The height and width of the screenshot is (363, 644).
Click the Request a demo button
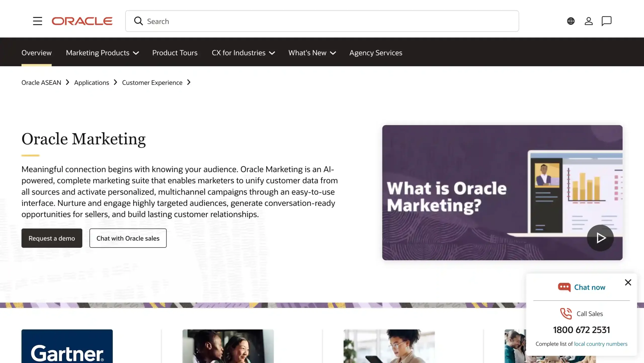coord(52,238)
